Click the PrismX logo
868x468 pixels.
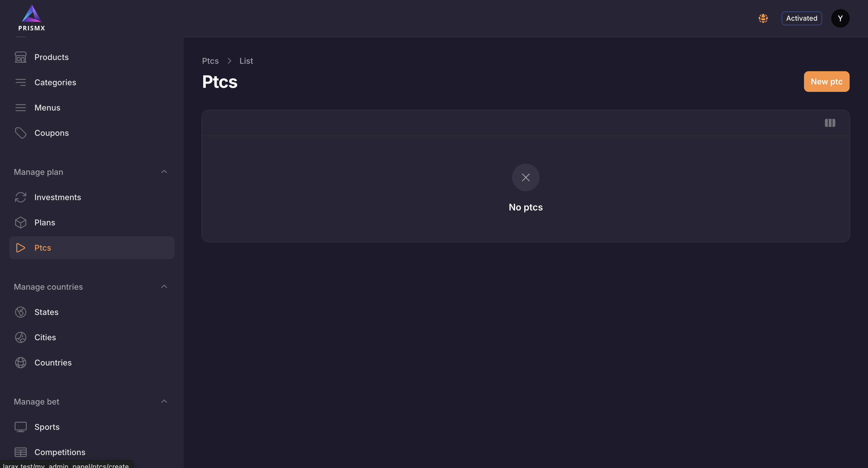pyautogui.click(x=32, y=18)
